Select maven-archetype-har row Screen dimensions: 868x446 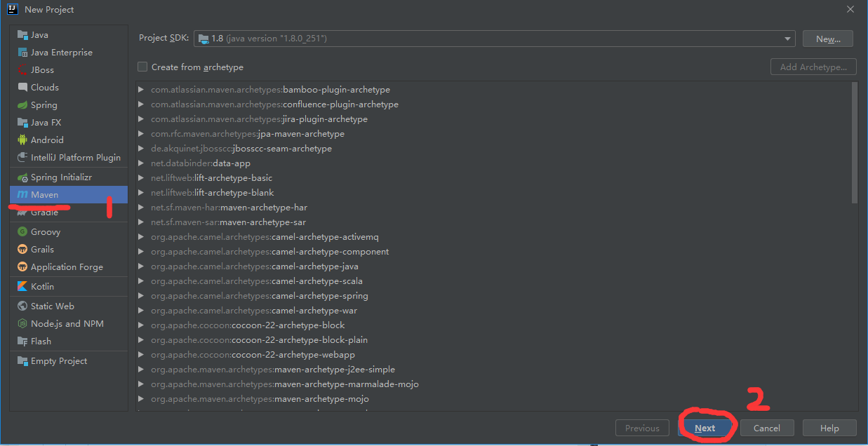pyautogui.click(x=493, y=208)
